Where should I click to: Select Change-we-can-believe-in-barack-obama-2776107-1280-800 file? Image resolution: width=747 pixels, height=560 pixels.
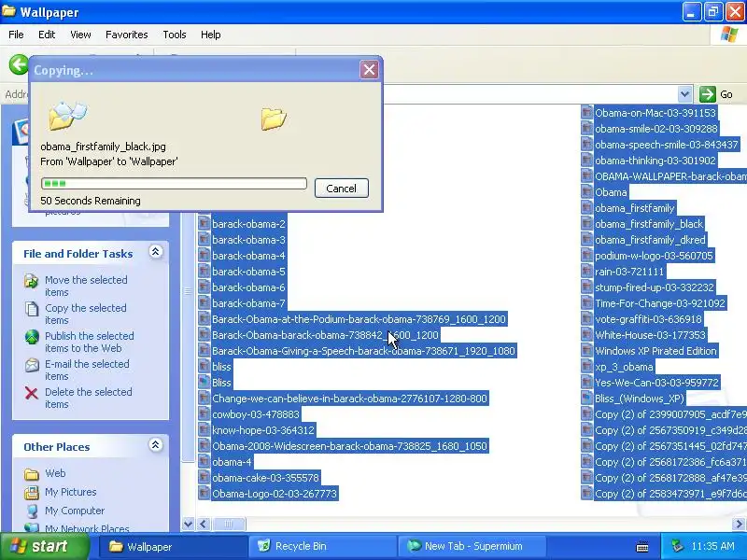pos(349,399)
